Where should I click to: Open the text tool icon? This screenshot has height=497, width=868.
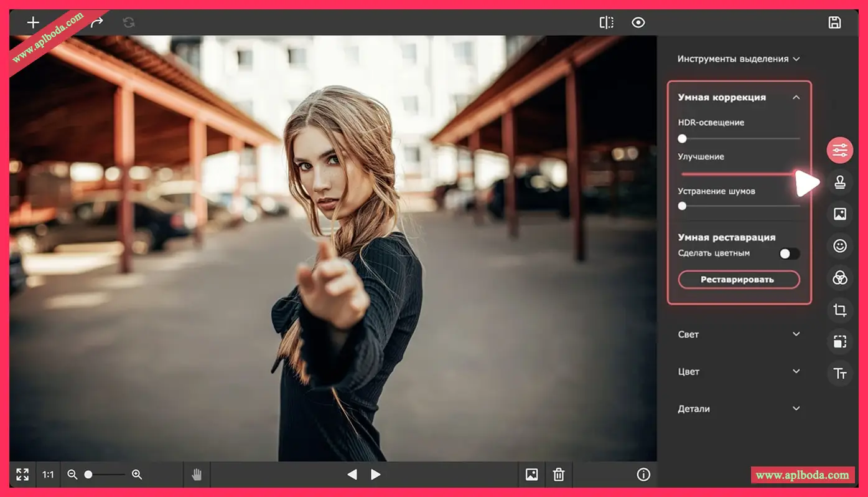click(840, 374)
